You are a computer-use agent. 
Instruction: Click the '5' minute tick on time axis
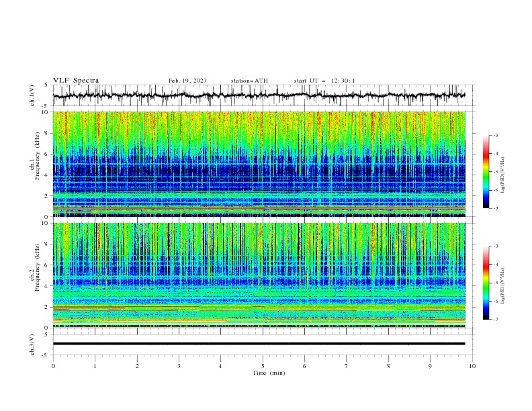click(x=263, y=366)
